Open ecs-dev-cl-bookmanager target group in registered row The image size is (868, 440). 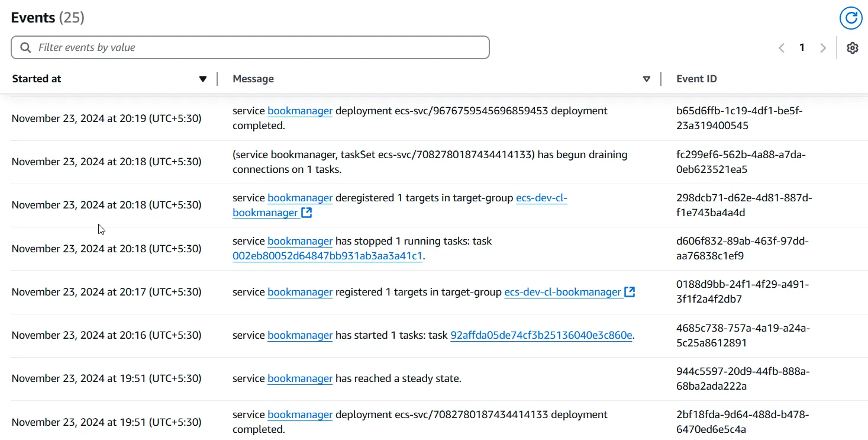pyautogui.click(x=562, y=292)
